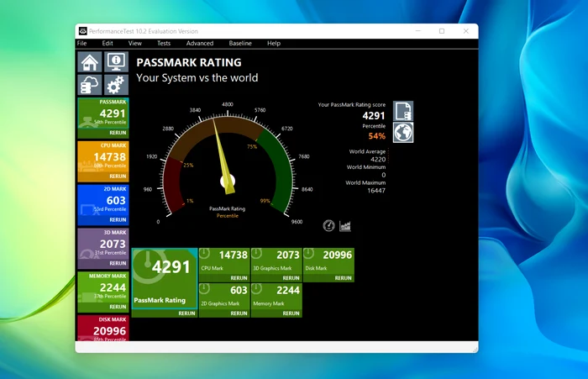The image size is (588, 379).
Task: Rerun the 2D Graphics Mark bottom tile
Action: point(239,313)
